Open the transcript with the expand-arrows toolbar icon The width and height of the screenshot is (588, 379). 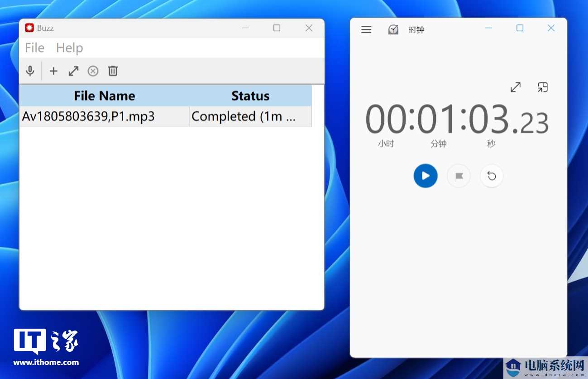(x=73, y=71)
